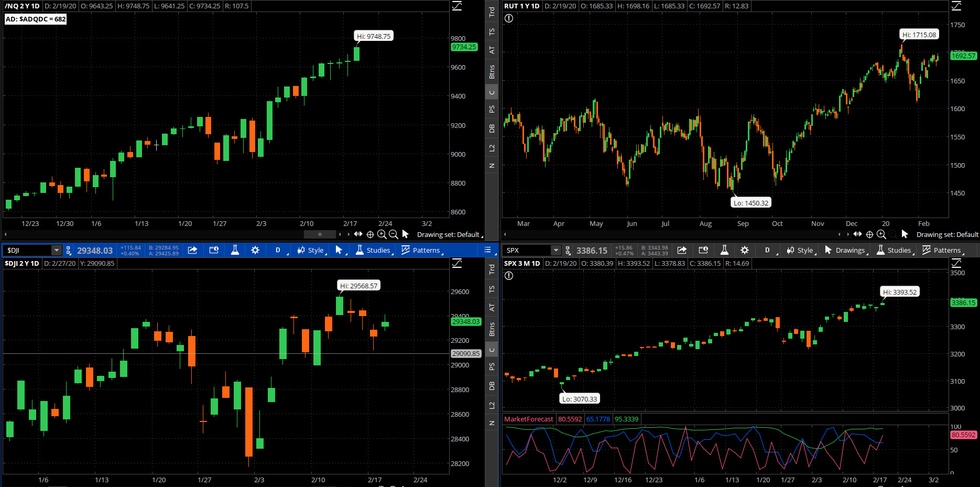
Task: Open share menu on $DJI chart toolbar
Action: coord(192,250)
